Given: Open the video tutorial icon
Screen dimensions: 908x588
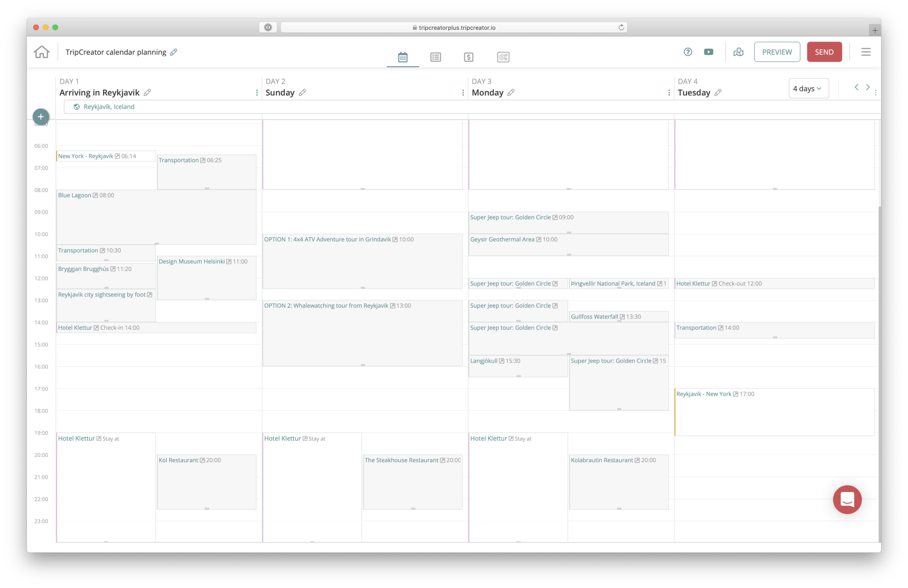Looking at the screenshot, I should (x=708, y=52).
